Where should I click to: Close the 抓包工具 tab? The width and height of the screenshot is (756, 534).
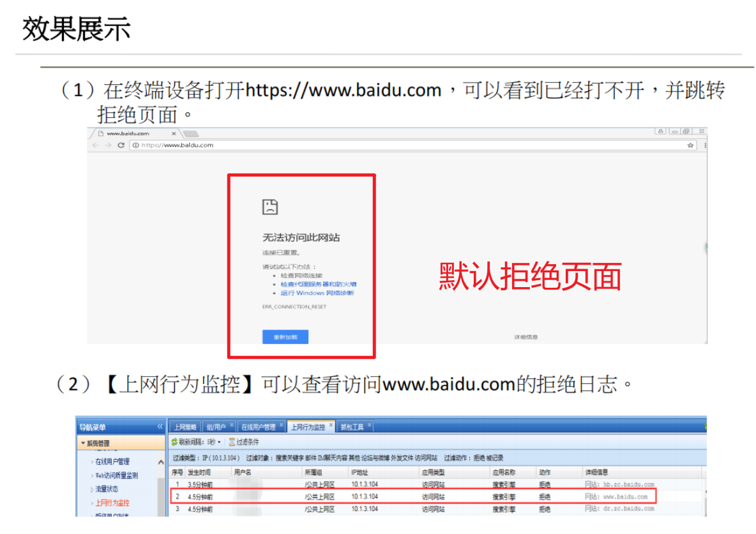[369, 425]
